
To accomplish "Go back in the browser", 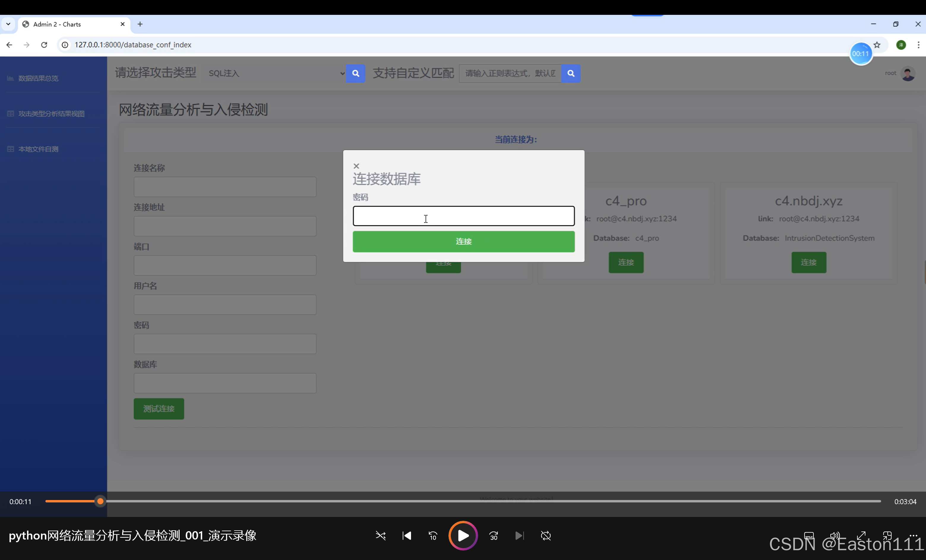I will point(10,45).
